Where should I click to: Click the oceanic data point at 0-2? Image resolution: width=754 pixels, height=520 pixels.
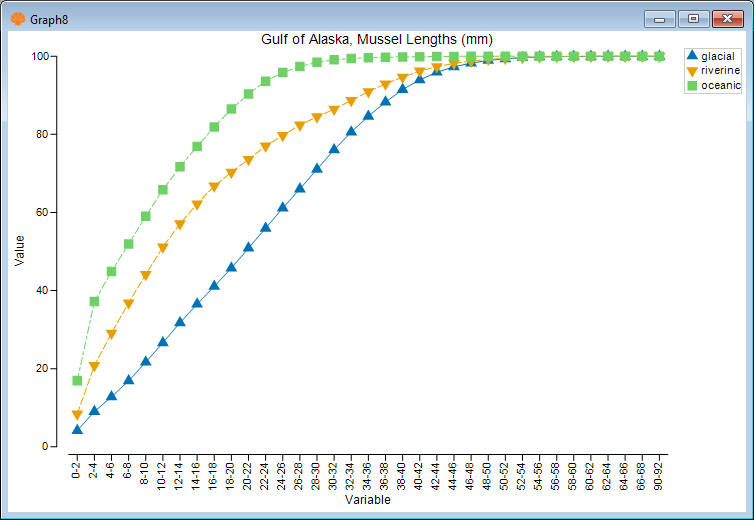point(77,381)
